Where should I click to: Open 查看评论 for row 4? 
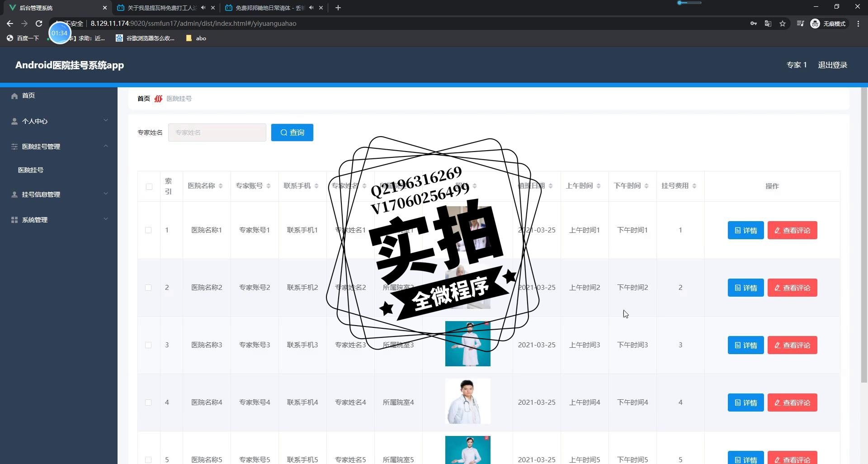pyautogui.click(x=793, y=402)
